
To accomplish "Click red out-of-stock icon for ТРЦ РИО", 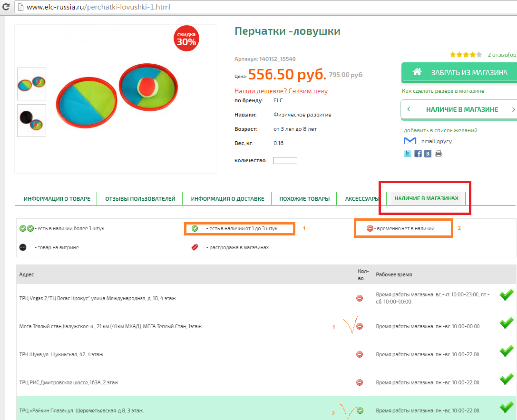I will pyautogui.click(x=360, y=382).
